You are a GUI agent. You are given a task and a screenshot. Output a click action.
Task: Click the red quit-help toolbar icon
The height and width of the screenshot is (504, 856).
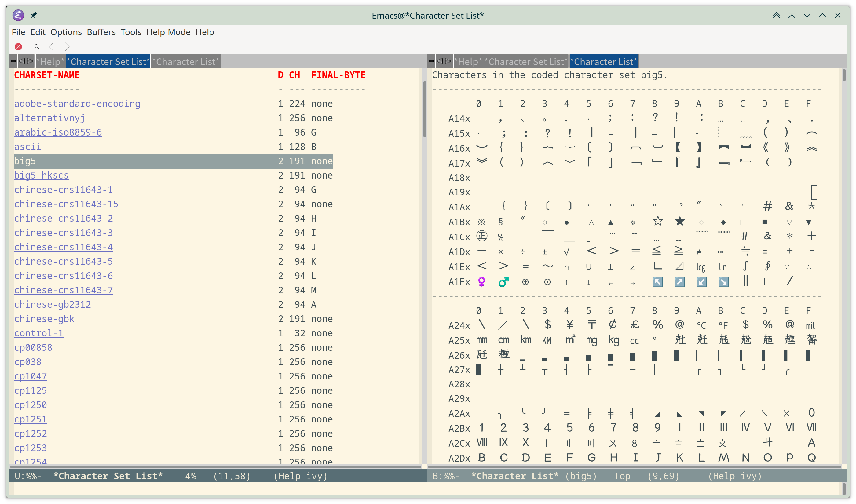(x=18, y=46)
